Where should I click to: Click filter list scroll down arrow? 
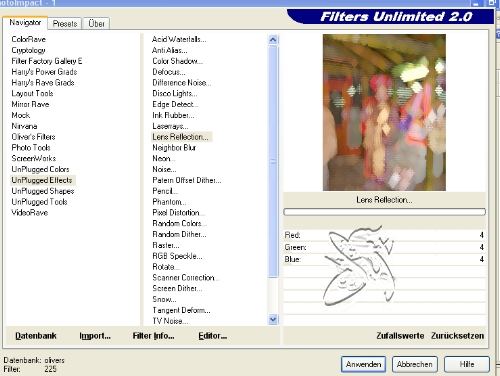(x=273, y=320)
